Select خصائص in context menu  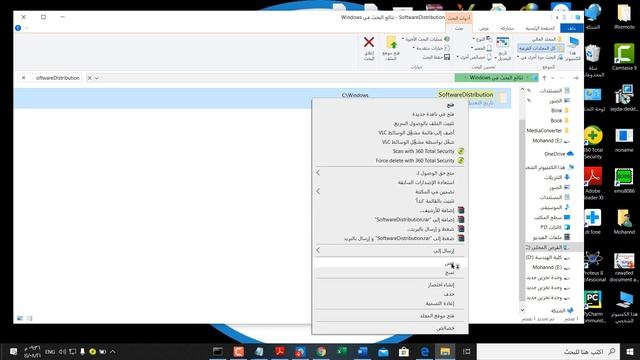point(391,328)
